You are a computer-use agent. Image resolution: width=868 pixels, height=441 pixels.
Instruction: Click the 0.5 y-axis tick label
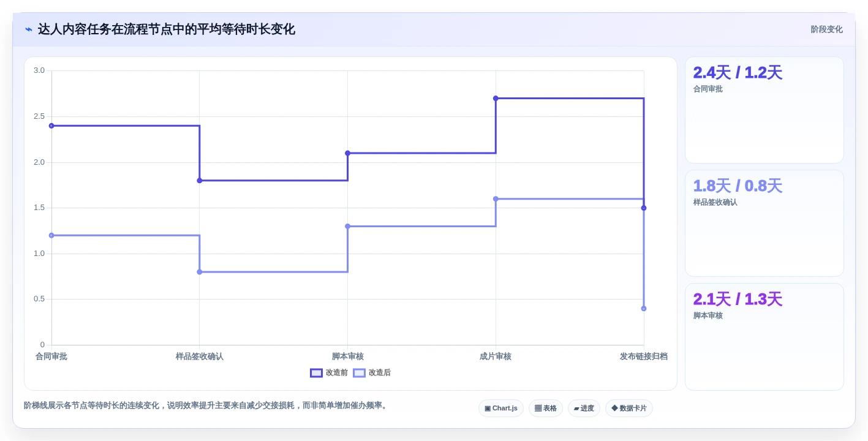(39, 299)
